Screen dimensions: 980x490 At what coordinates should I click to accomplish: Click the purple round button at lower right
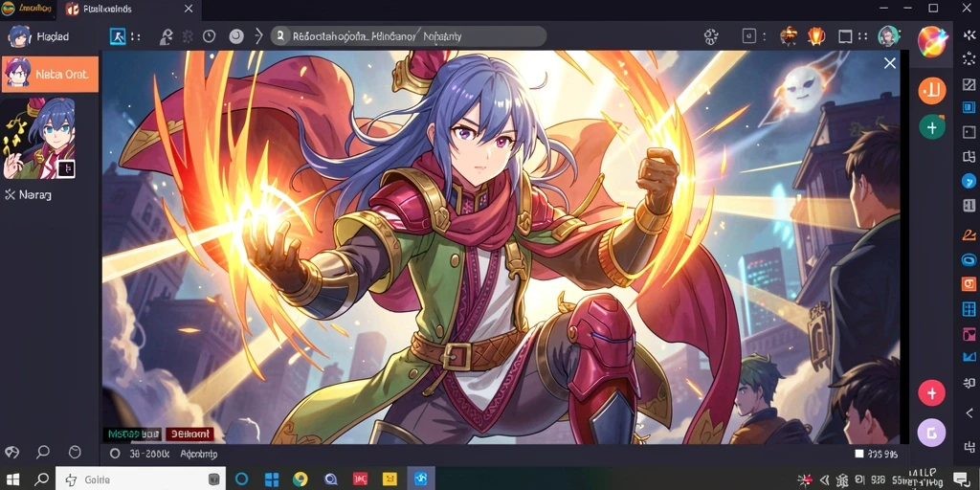(x=931, y=433)
